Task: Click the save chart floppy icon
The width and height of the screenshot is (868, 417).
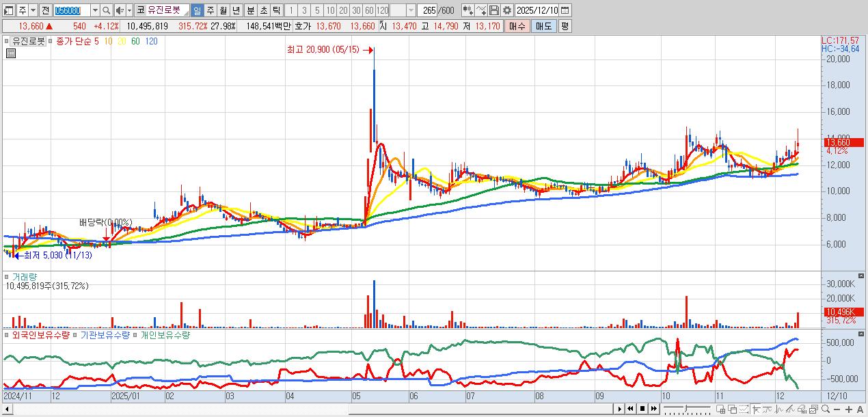Action: coord(494,10)
